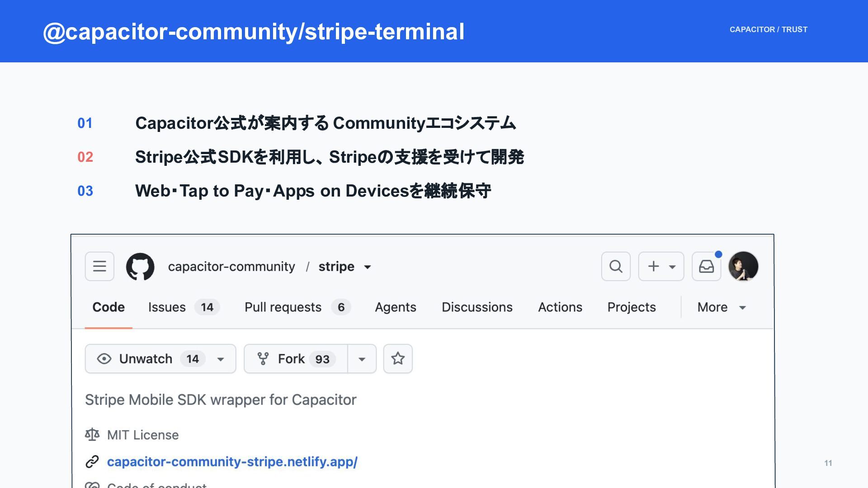Viewport: 868px width, 488px height.
Task: Click the Issues count badge 14
Action: [207, 307]
